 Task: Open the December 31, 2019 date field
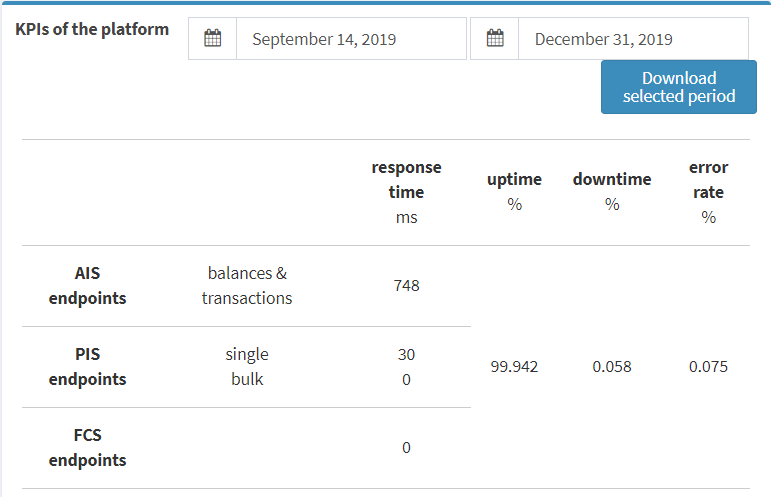(x=633, y=39)
